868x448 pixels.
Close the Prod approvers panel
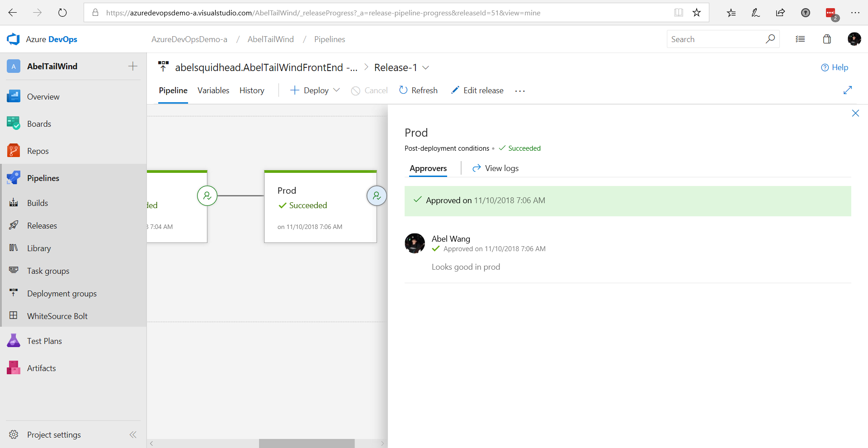(x=855, y=113)
